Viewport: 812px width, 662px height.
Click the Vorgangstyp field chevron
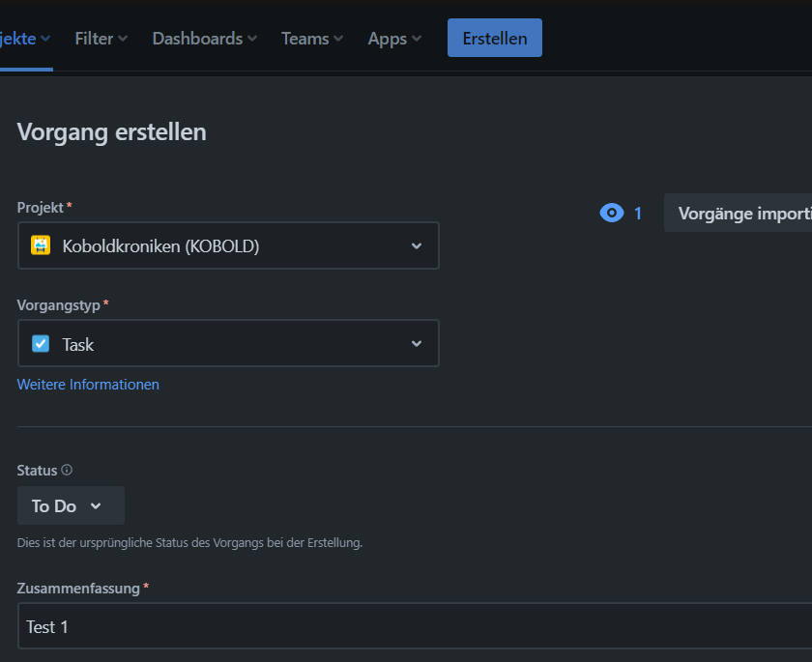tap(417, 343)
